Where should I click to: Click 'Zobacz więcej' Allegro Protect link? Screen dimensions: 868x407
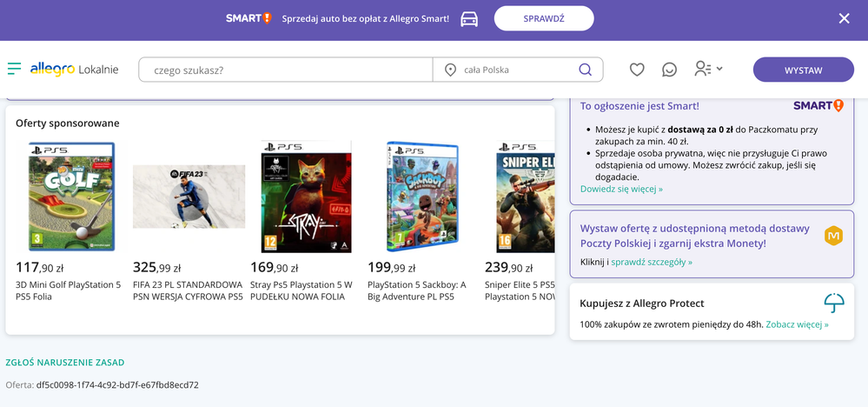(x=797, y=324)
